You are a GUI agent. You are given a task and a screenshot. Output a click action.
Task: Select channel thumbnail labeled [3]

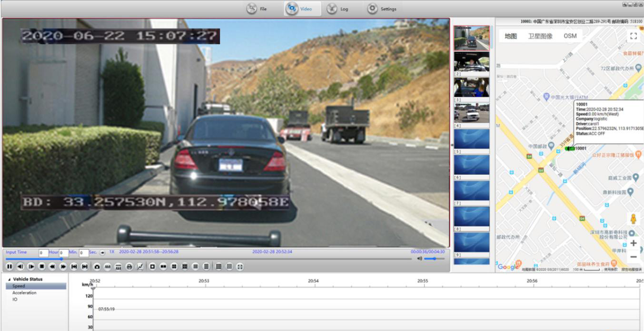[471, 87]
